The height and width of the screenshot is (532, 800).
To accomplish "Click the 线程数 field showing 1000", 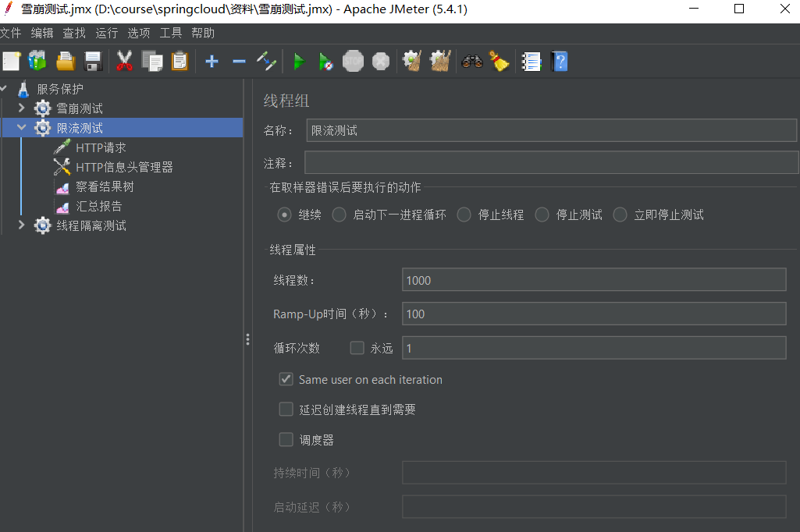I will (594, 279).
